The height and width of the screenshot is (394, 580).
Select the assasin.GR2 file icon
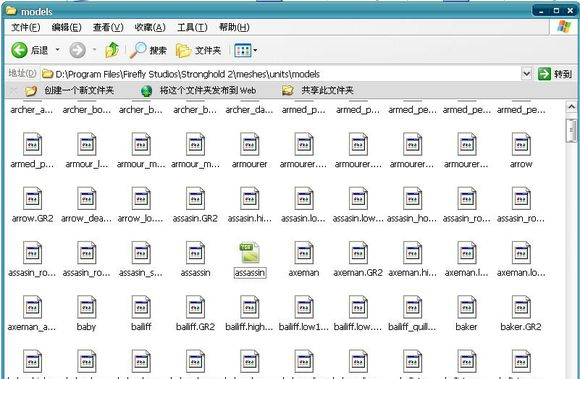195,198
